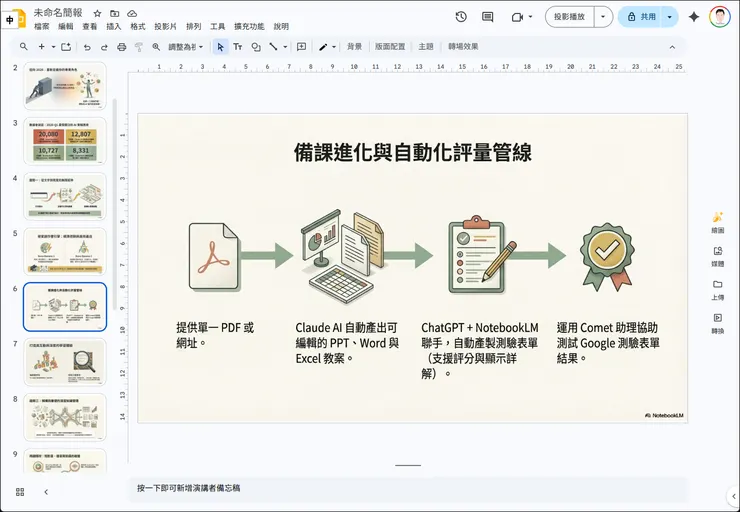Choose the select cursor tool
Image resolution: width=740 pixels, height=512 pixels.
click(220, 47)
